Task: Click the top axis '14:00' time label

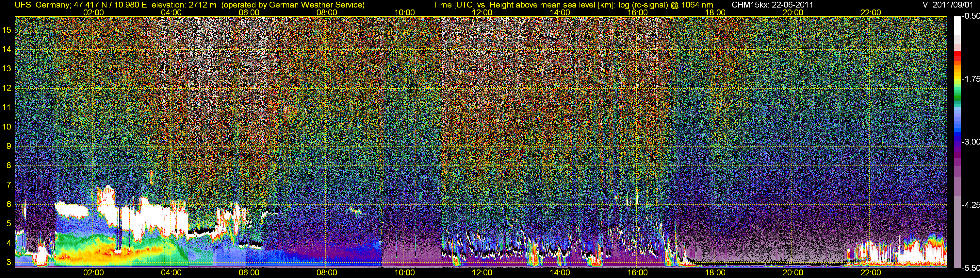Action: tap(560, 12)
